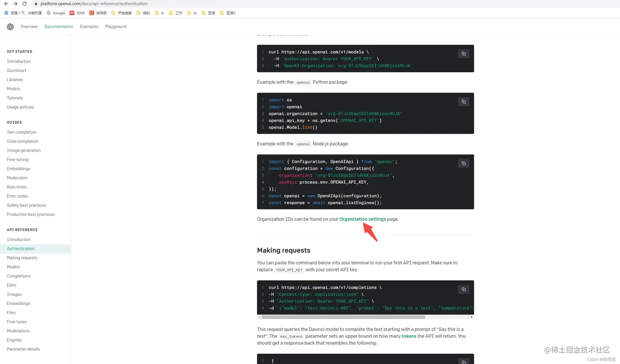The height and width of the screenshot is (364, 620).
Task: Open the 3000 bookmark
Action: pyautogui.click(x=77, y=13)
